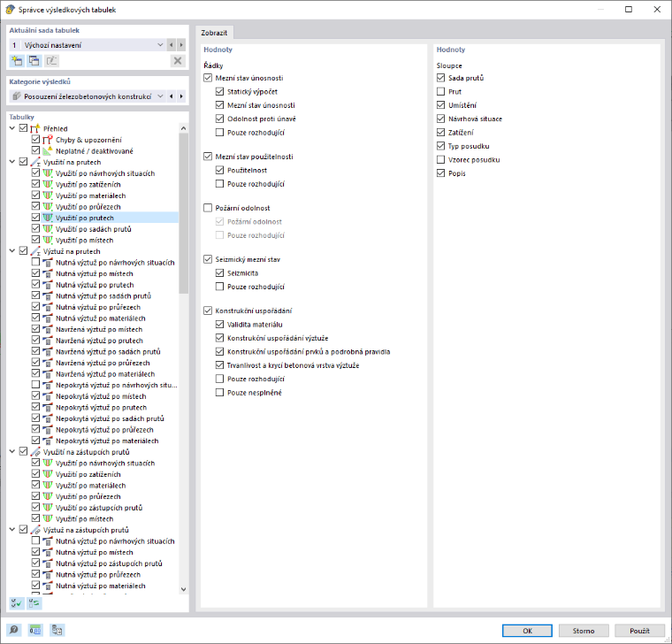The width and height of the screenshot is (672, 644).
Task: Collapse the Výztuž na zástupcích prutů node
Action: point(12,530)
